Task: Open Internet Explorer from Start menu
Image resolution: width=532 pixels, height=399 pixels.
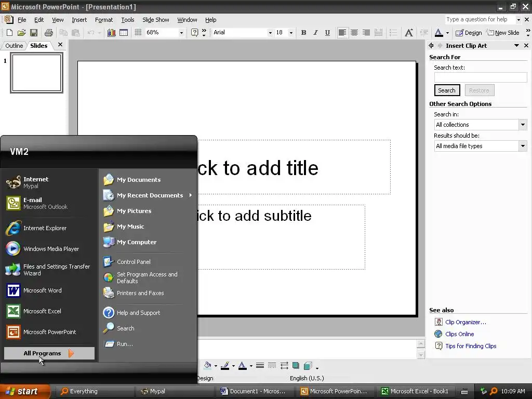Action: pos(45,228)
